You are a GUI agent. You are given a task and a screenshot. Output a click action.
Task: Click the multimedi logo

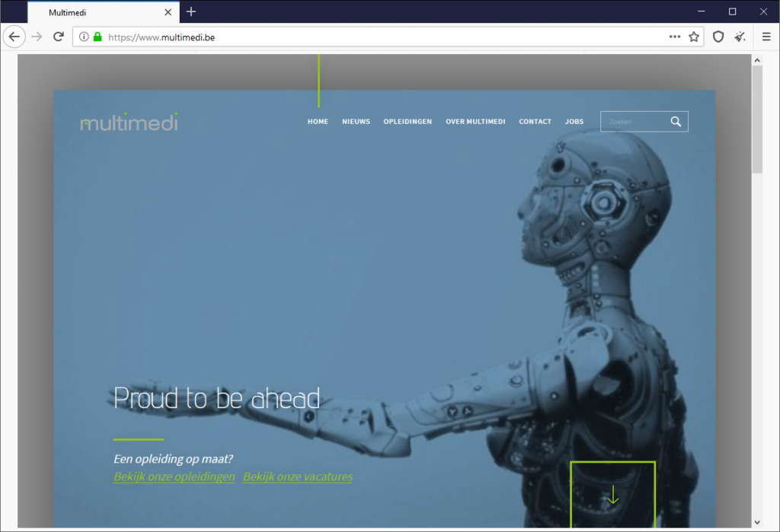click(x=129, y=123)
